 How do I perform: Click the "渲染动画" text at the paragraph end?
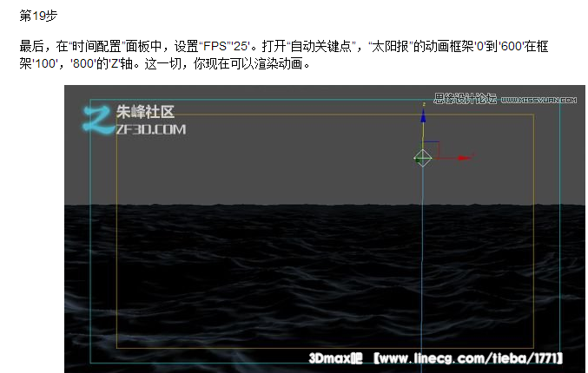pyautogui.click(x=278, y=63)
